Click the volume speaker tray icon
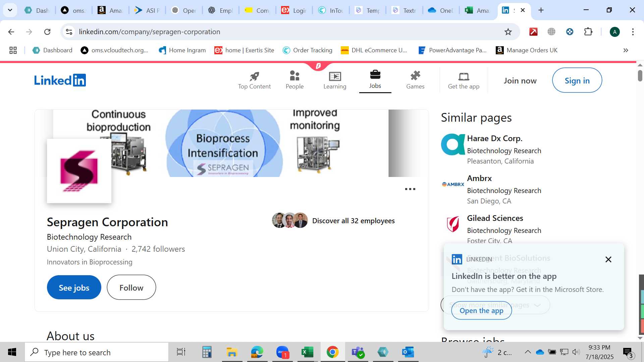 tap(576, 352)
